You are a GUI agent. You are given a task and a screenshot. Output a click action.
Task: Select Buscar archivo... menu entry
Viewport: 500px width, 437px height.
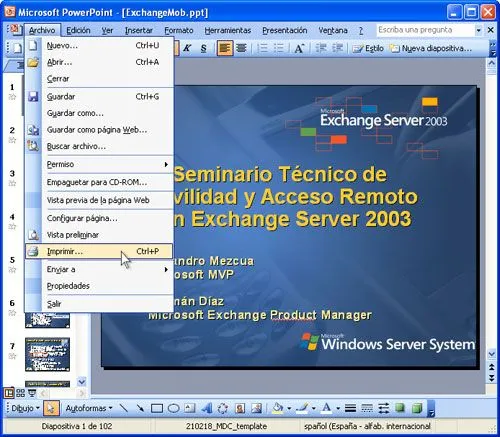[x=99, y=146]
